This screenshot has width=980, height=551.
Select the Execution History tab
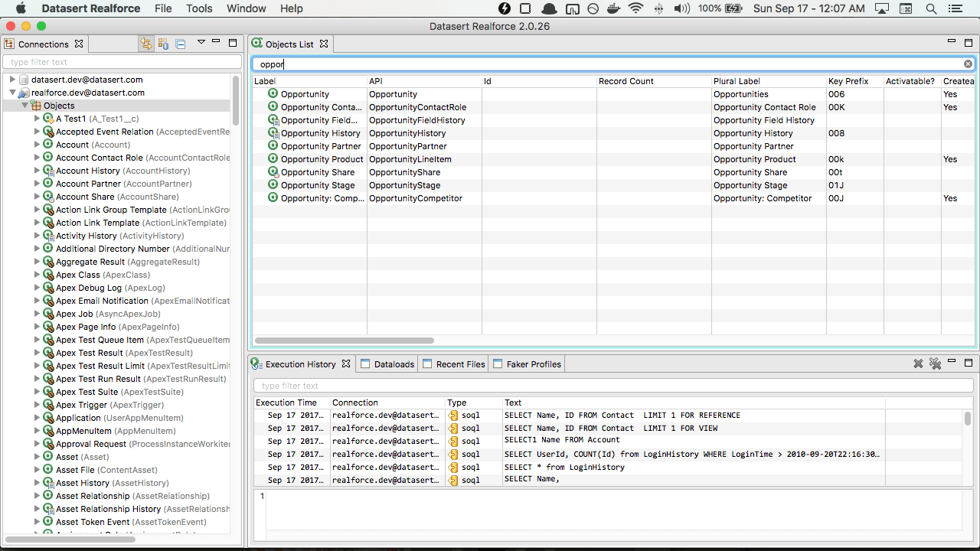tap(301, 364)
